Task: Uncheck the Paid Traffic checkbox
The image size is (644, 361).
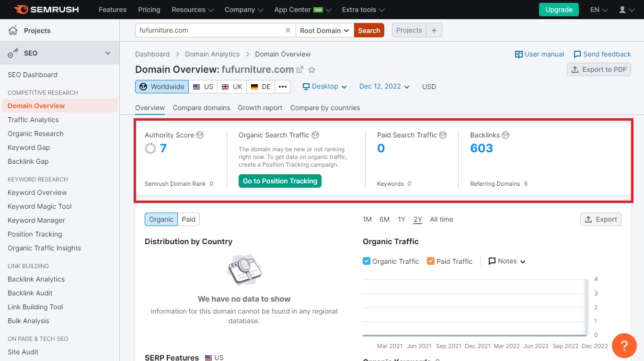Action: coord(430,261)
